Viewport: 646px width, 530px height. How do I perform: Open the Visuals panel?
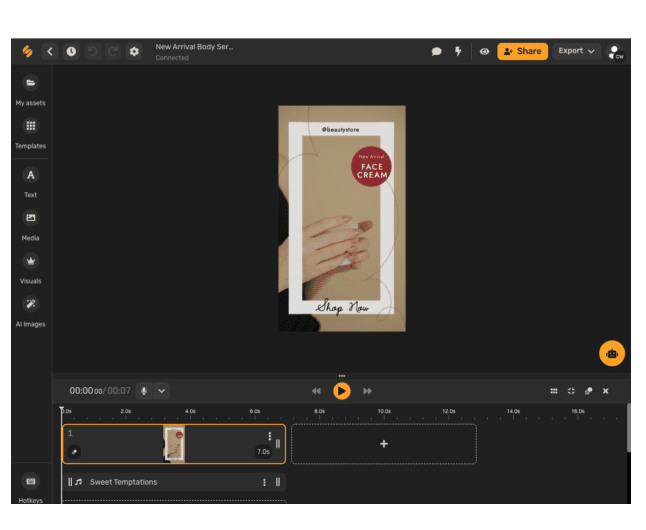point(30,269)
